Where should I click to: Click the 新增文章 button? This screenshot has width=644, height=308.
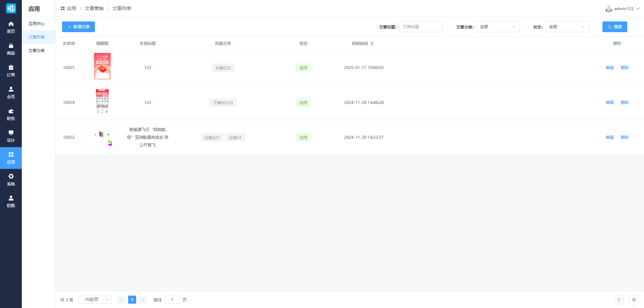[x=78, y=27]
